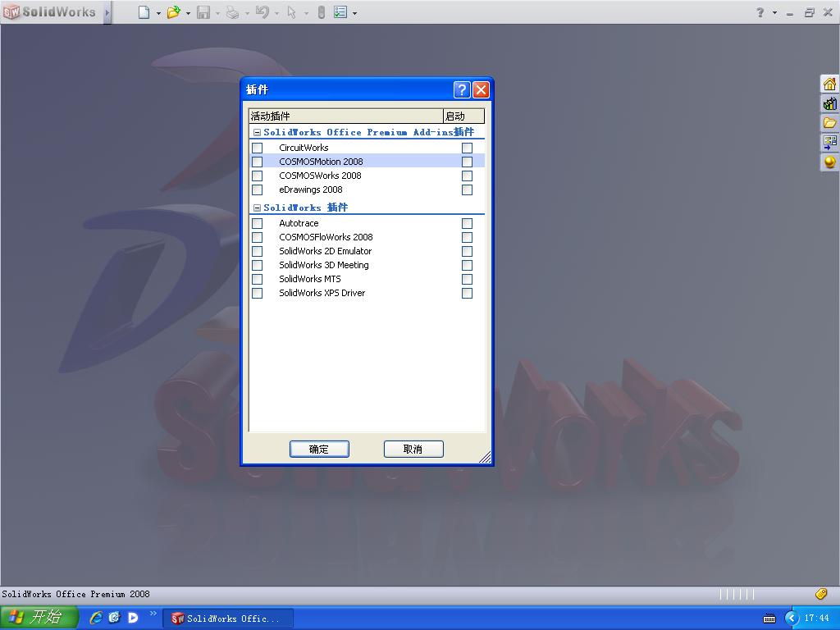Viewport: 840px width, 630px height.
Task: Enable CircuitWorks startup checkbox
Action: tap(467, 148)
